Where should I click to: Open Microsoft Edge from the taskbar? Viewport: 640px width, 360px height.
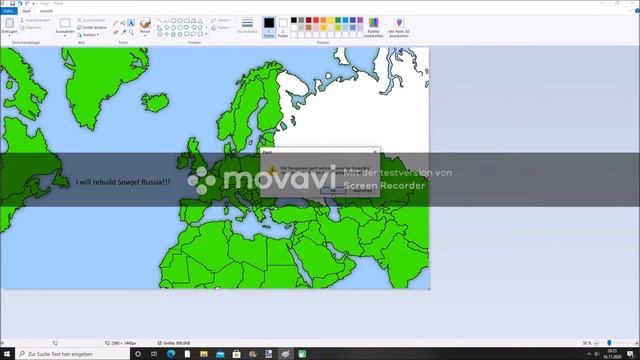[x=171, y=354]
